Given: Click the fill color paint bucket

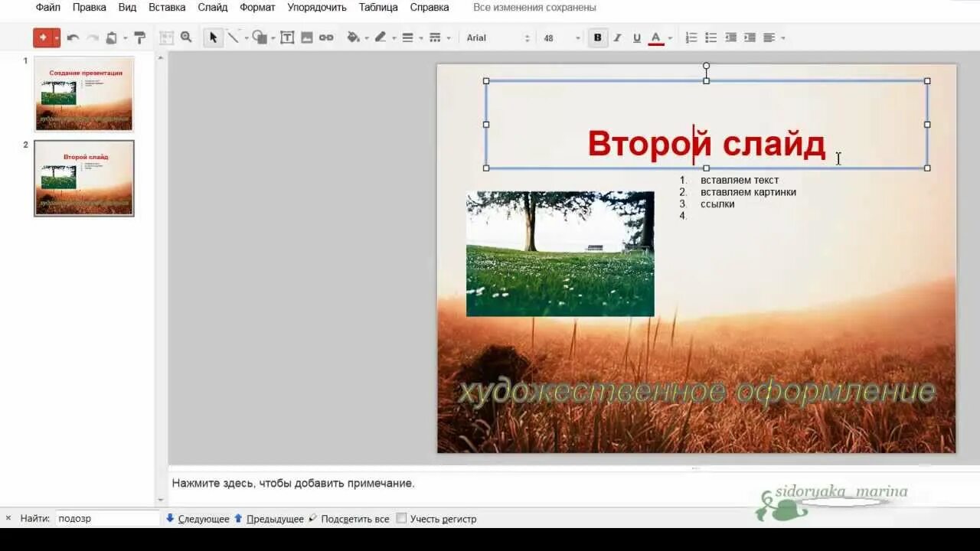Looking at the screenshot, I should (x=353, y=37).
